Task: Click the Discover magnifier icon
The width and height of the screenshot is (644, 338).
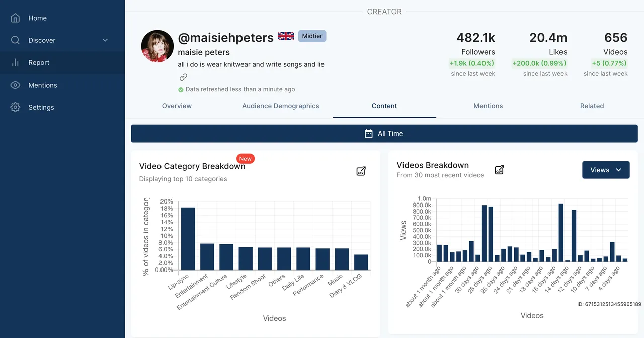Action: 15,40
